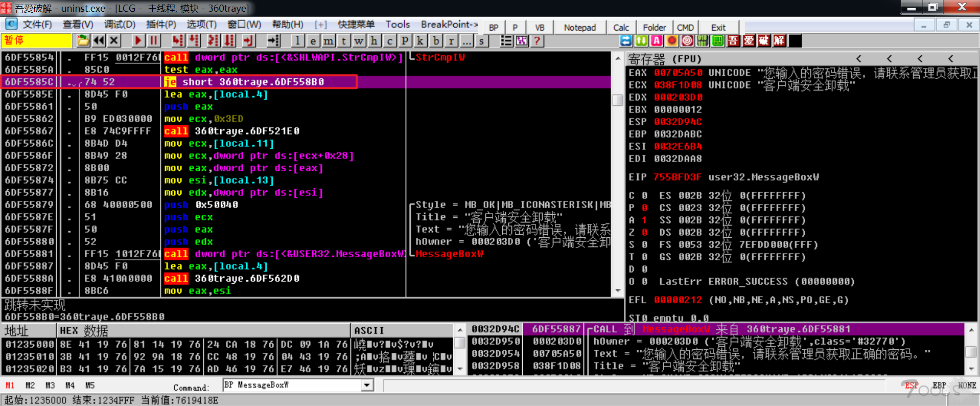Image resolution: width=980 pixels, height=406 pixels.
Task: Click the Step Over toolbar icon
Action: (194, 41)
